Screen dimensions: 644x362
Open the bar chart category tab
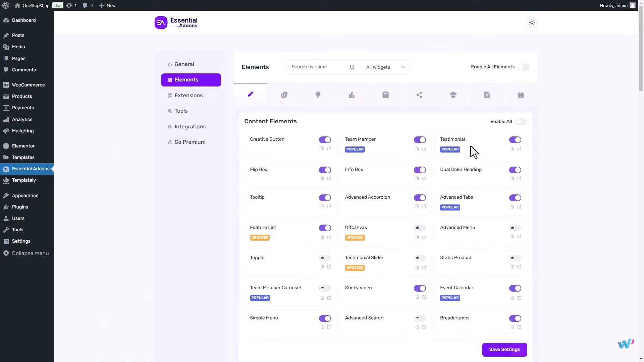(352, 95)
